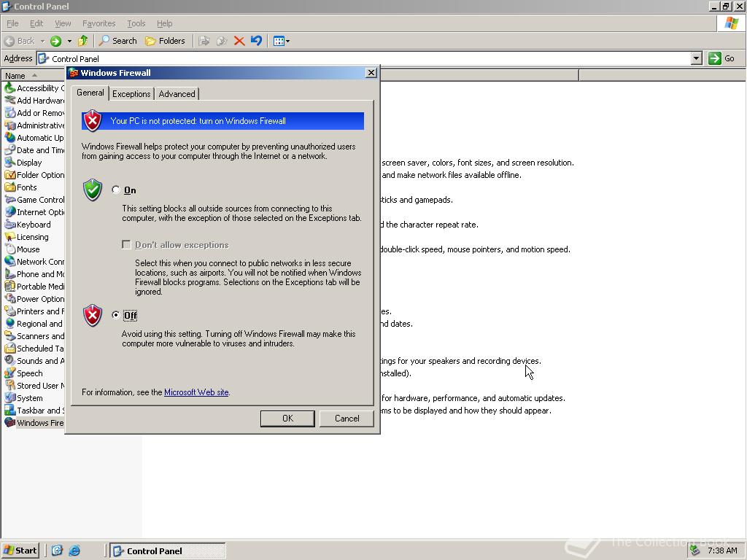Screen dimensions: 747x560
Task: Select the Add or Remove Programs icon
Action: point(10,113)
